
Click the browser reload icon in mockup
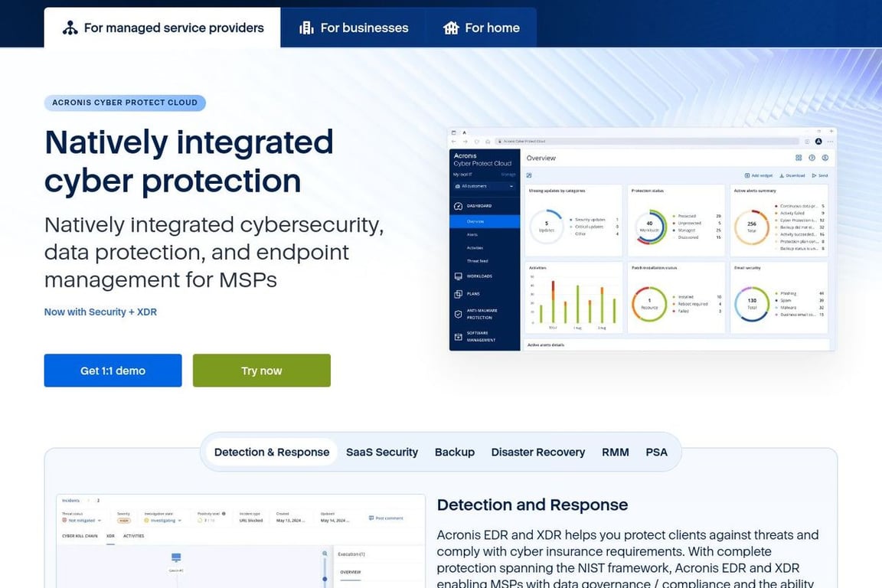[x=476, y=141]
